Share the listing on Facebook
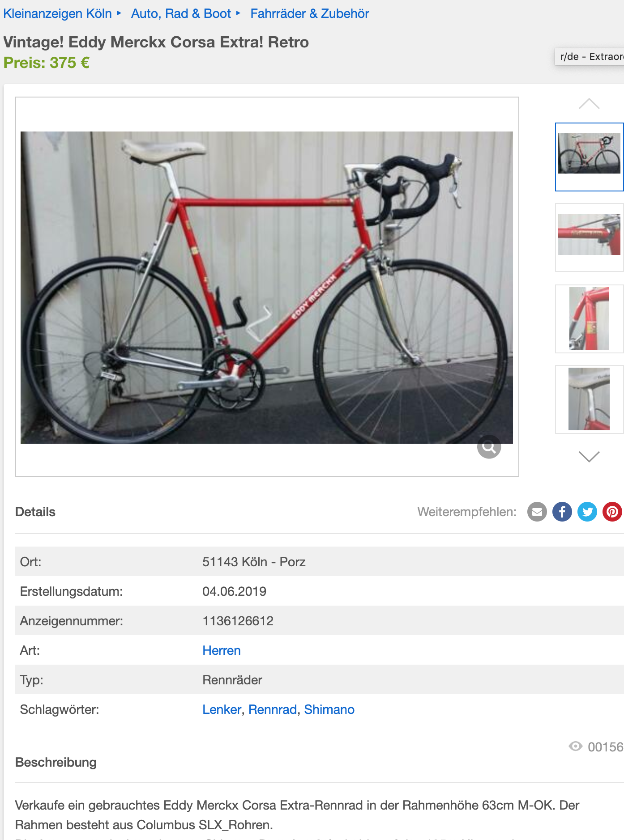Viewport: 624px width, 840px height. pos(562,512)
